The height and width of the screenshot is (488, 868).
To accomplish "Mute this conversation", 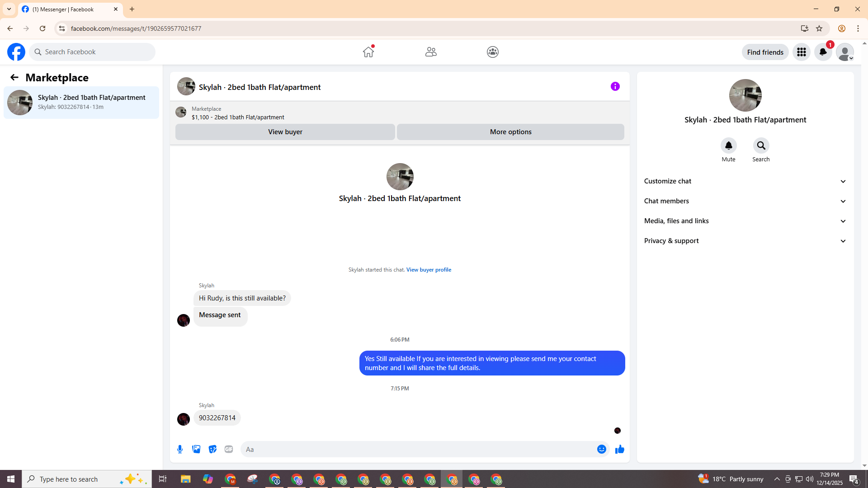I will pos(728,145).
